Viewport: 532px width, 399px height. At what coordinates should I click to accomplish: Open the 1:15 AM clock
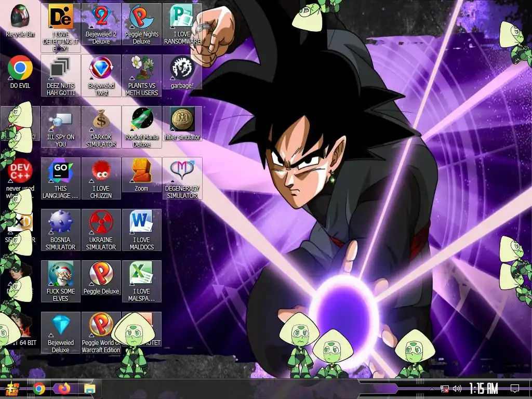484,389
